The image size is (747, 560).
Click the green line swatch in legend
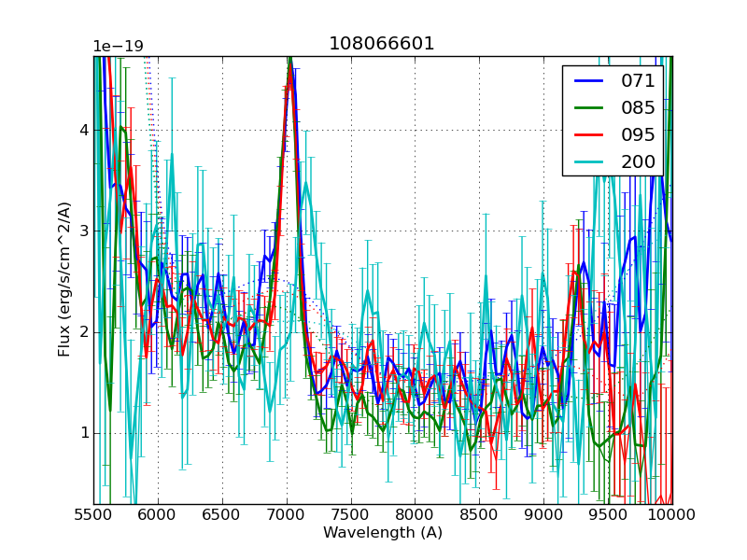click(588, 108)
